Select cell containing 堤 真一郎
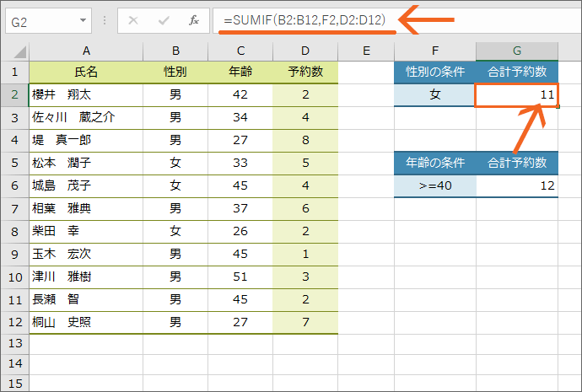Image resolution: width=582 pixels, height=392 pixels. pyautogui.click(x=86, y=141)
